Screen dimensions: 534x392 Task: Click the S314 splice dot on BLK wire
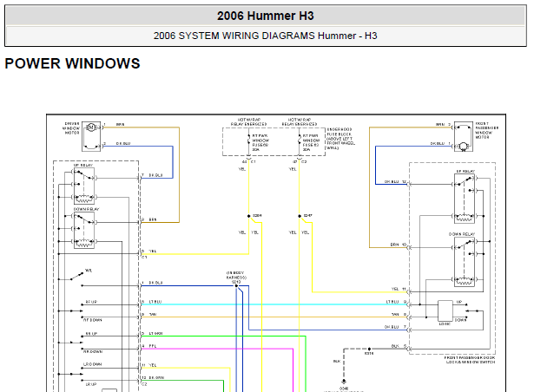[x=369, y=349]
